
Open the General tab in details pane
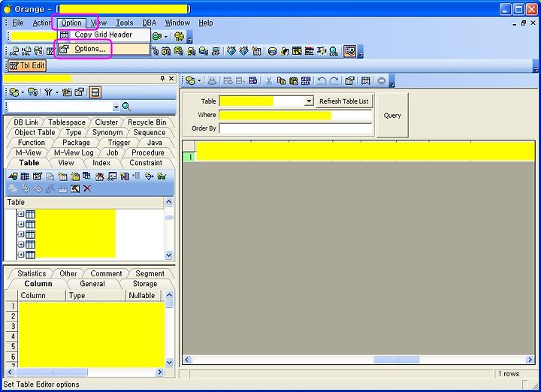pos(92,284)
